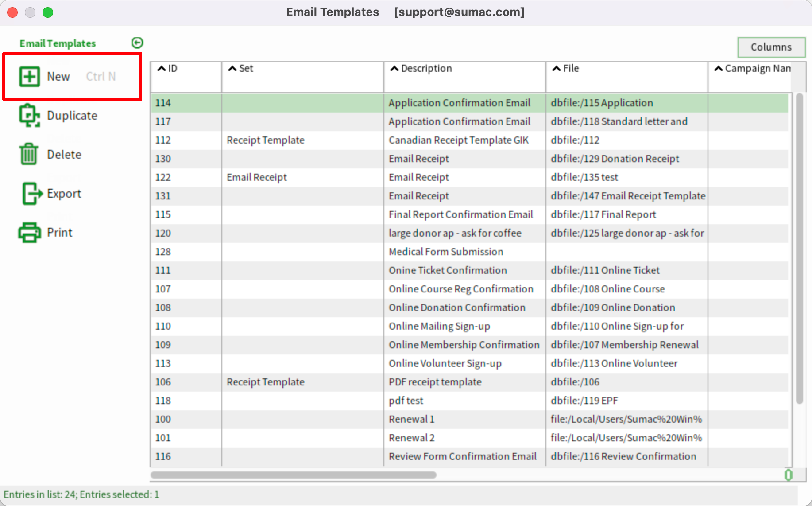Select the Medical Form Submission row
The height and width of the screenshot is (506, 812).
pyautogui.click(x=398, y=252)
